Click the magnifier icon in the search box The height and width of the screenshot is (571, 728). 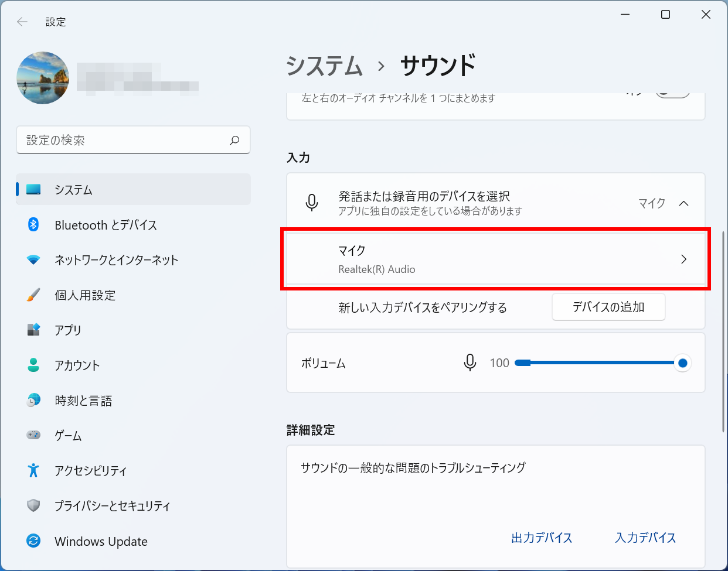234,140
